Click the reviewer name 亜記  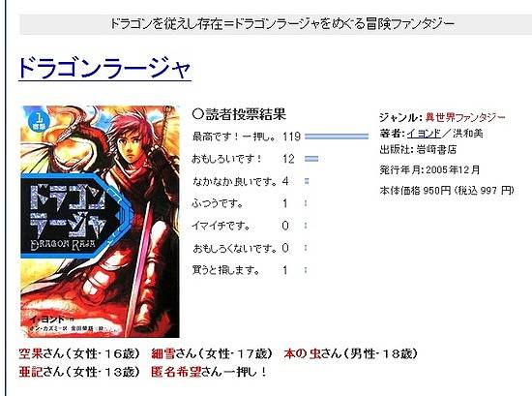click(31, 372)
